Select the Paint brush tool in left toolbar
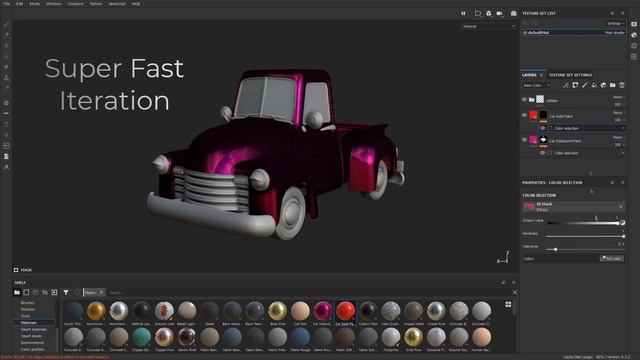 coord(7,24)
